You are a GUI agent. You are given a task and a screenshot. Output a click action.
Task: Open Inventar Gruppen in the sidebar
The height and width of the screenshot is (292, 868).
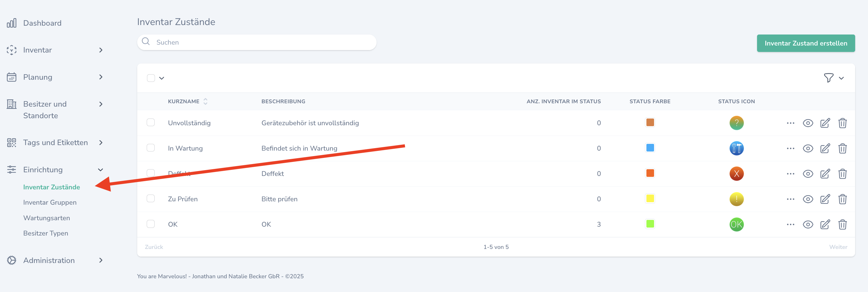[x=50, y=203]
